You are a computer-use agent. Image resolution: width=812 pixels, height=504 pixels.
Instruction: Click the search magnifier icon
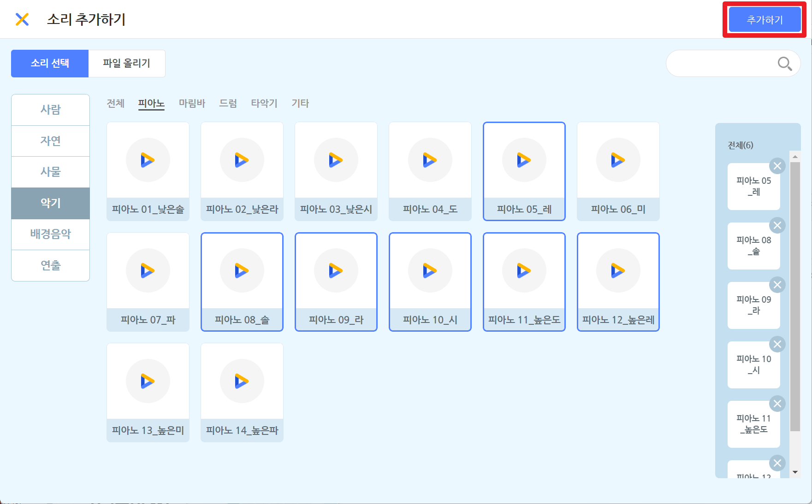pyautogui.click(x=784, y=64)
